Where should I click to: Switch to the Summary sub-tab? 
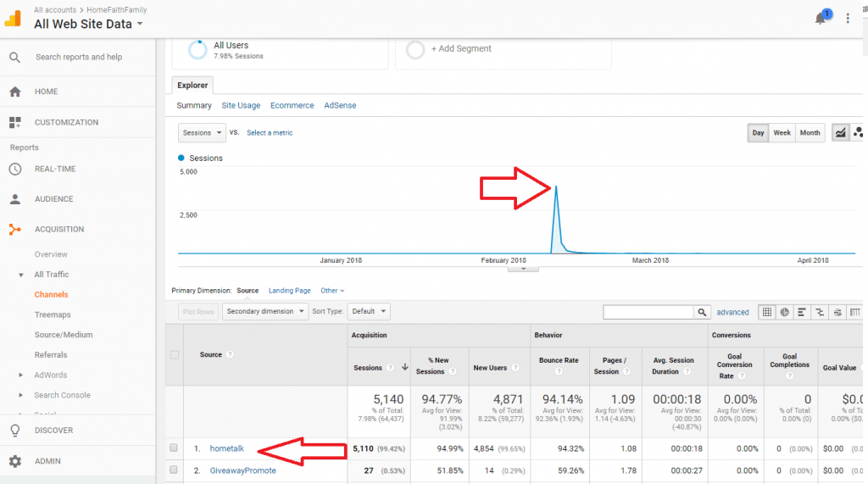[194, 105]
